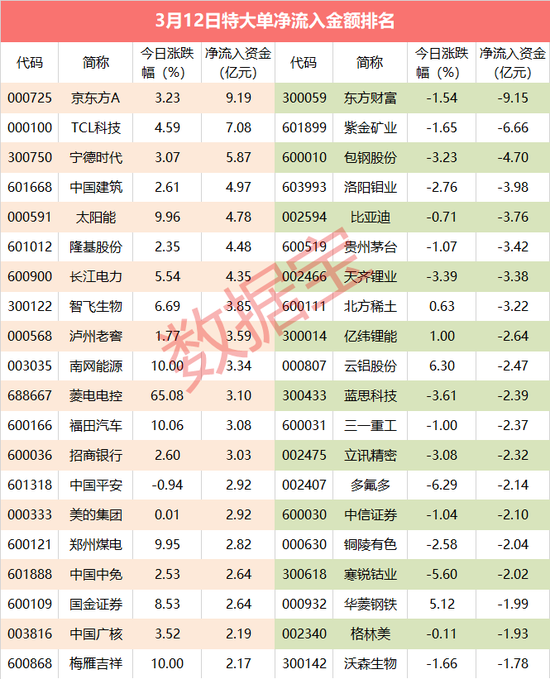Click 中国广核 stock name
Viewport: 550px width, 679px height.
(x=96, y=634)
